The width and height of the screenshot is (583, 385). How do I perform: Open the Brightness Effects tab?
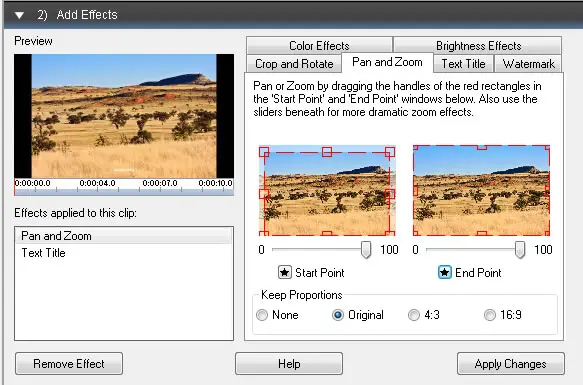point(478,45)
